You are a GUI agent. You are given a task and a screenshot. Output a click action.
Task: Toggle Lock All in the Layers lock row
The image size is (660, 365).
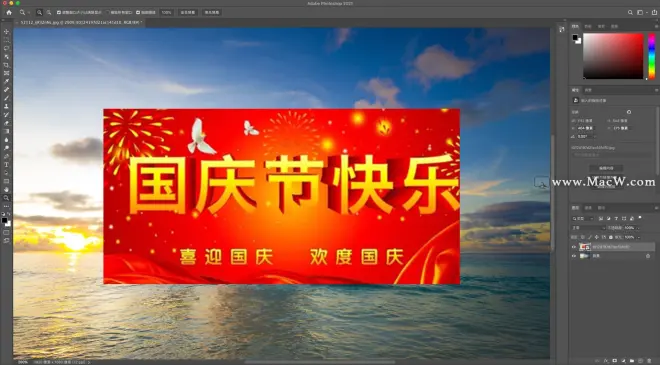[611, 237]
